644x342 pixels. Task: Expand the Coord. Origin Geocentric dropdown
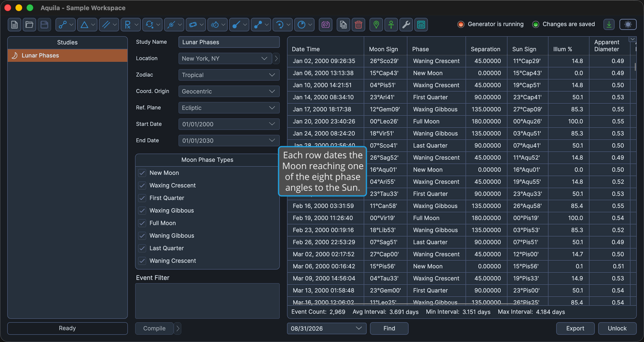click(x=229, y=91)
